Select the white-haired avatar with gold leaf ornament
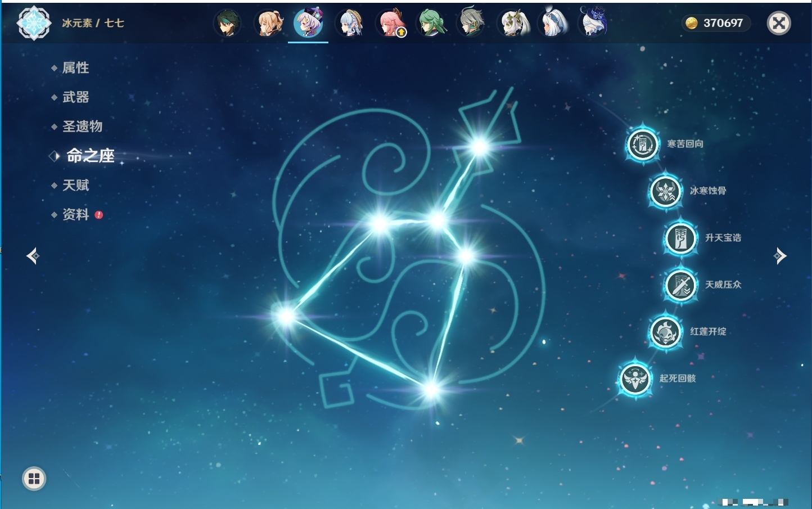The height and width of the screenshot is (509, 812). coord(512,23)
